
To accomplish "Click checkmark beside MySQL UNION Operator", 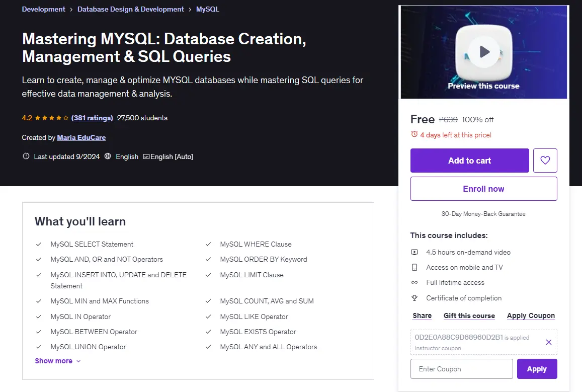I will pyautogui.click(x=39, y=347).
